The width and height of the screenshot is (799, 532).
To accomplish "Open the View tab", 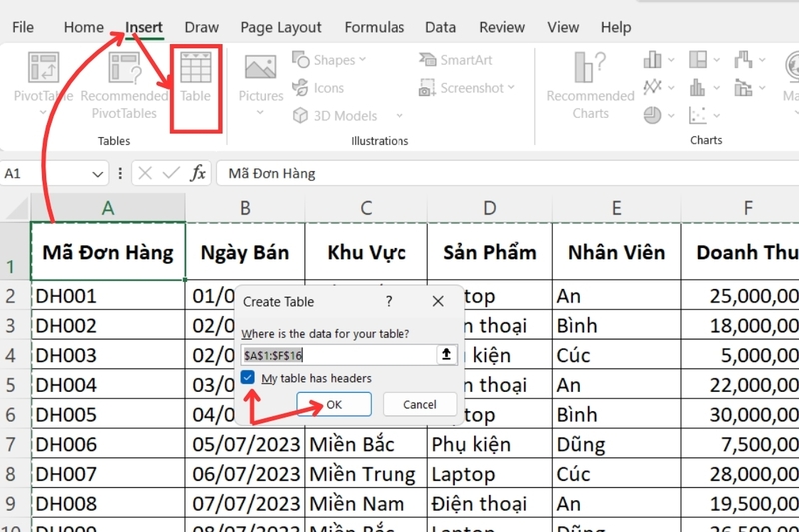I will click(x=563, y=27).
